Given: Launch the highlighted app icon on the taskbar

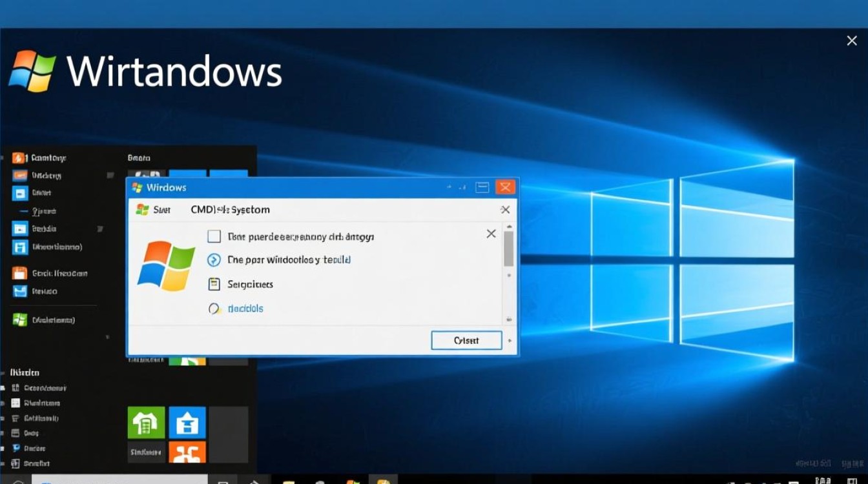Looking at the screenshot, I should [384, 480].
